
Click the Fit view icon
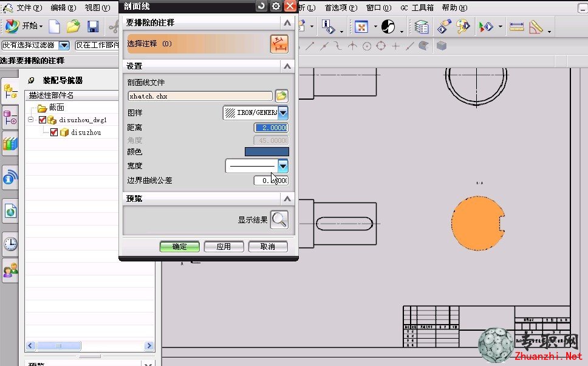coord(361,27)
